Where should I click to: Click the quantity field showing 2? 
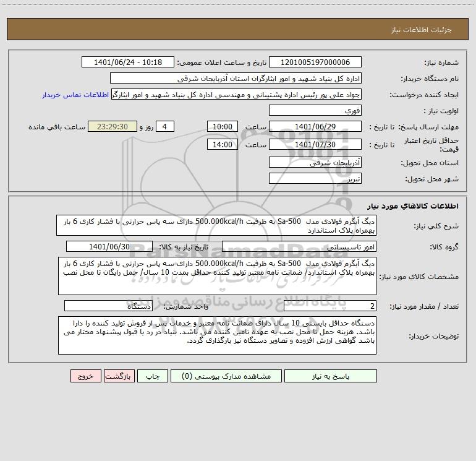[330, 306]
